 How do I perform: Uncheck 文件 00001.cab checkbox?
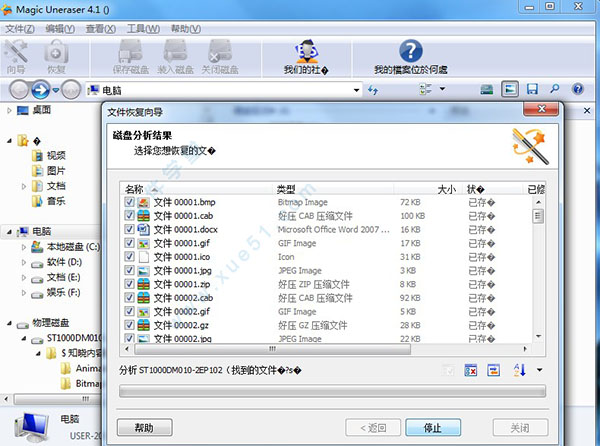[x=129, y=215]
